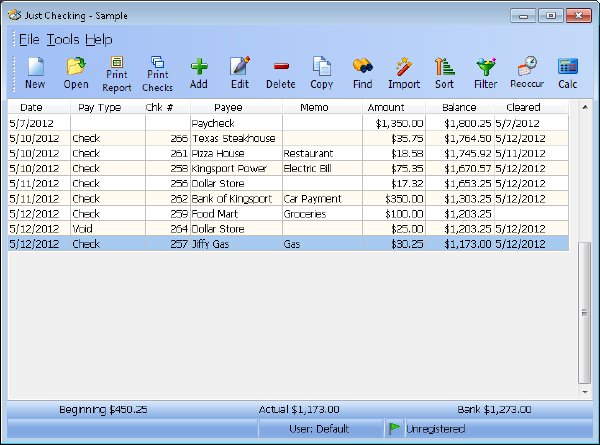Image resolution: width=600 pixels, height=445 pixels.
Task: Click the Groceries memo cell
Action: pyautogui.click(x=322, y=214)
